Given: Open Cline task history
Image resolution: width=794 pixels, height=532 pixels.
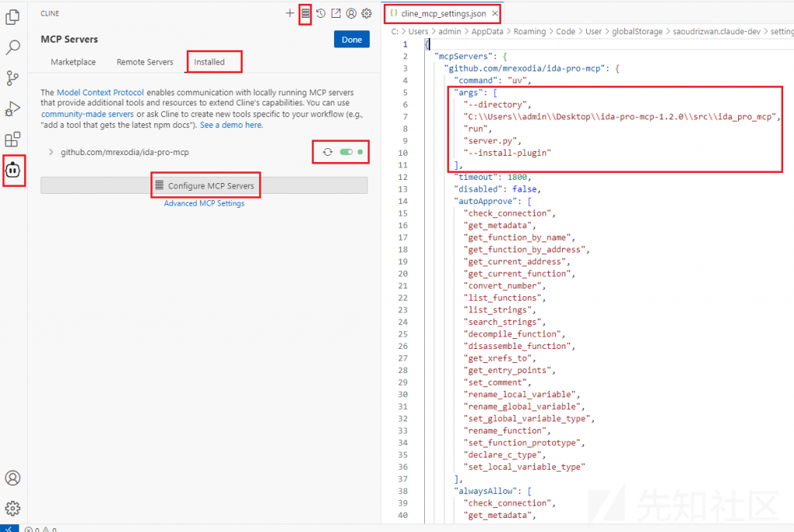Looking at the screenshot, I should point(321,13).
